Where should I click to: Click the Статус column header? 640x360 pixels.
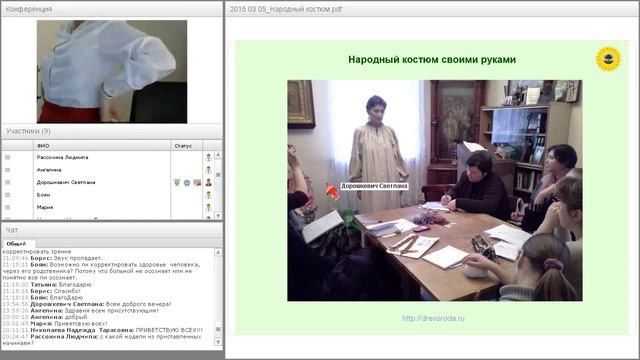[x=186, y=146]
